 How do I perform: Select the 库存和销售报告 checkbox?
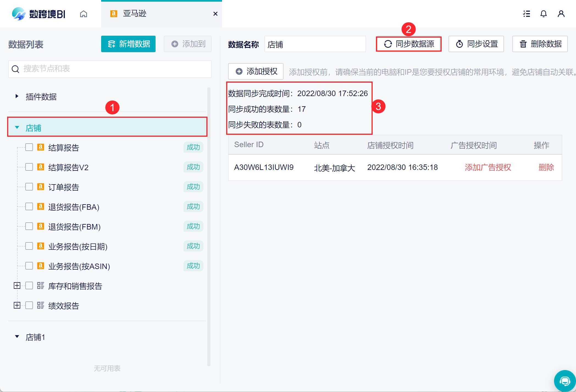(x=29, y=286)
